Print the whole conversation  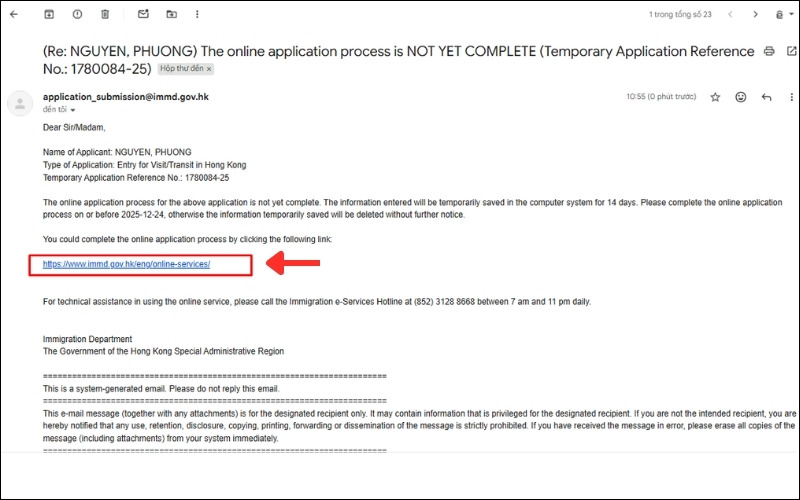769,51
